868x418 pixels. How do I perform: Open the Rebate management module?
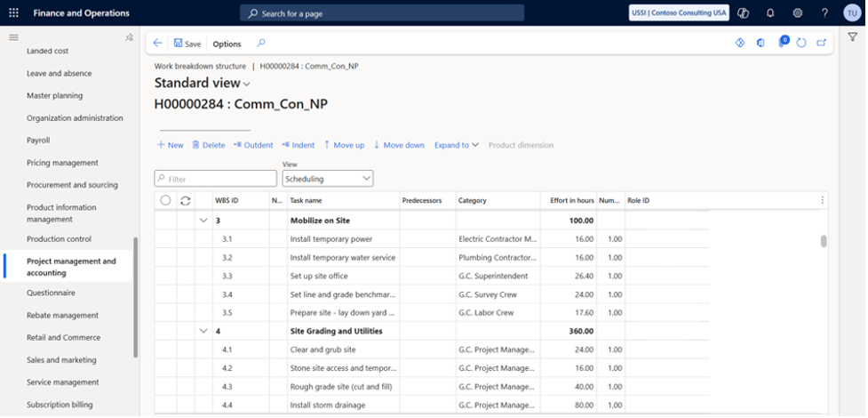62,315
